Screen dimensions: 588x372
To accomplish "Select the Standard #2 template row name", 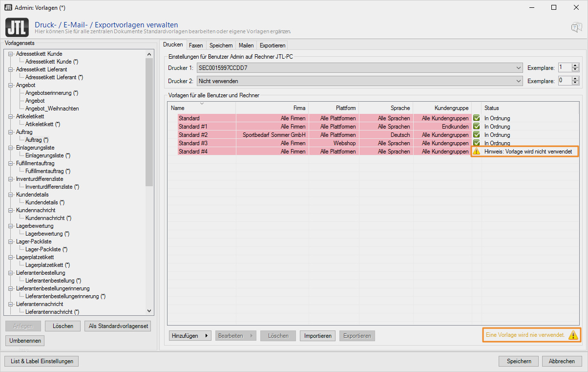I will click(x=193, y=135).
